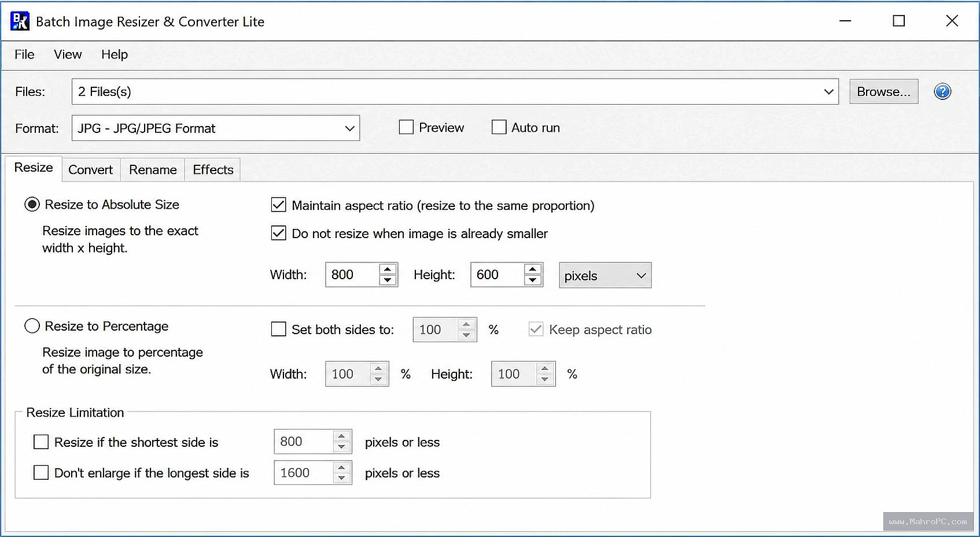Check Set both sides to
Viewport: 980px width, 537px height.
(x=278, y=329)
